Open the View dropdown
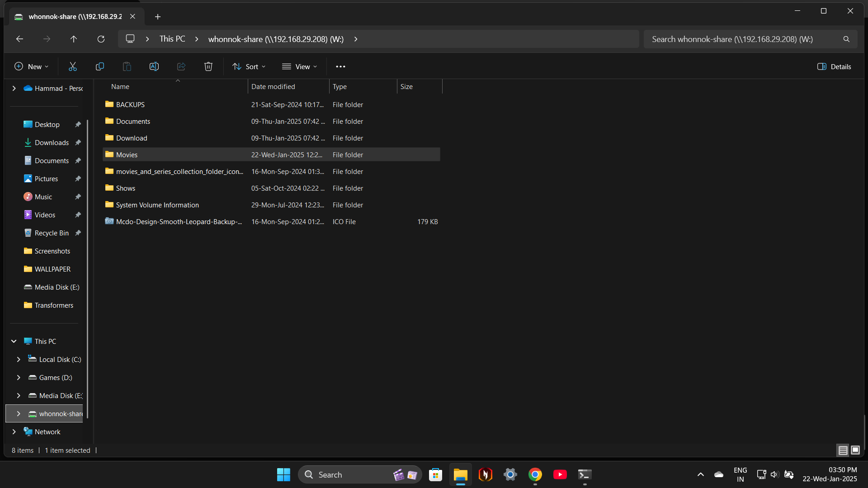This screenshot has height=488, width=868. point(299,66)
